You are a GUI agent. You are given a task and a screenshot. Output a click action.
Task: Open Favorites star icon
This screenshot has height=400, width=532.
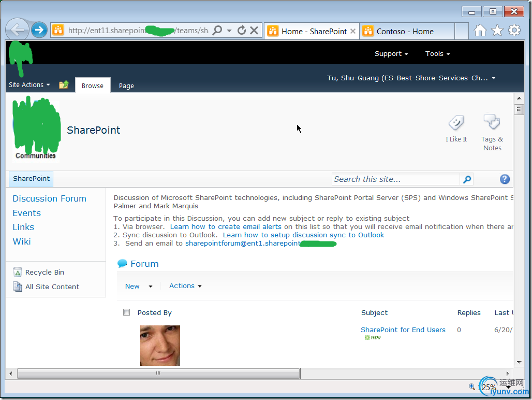click(497, 31)
